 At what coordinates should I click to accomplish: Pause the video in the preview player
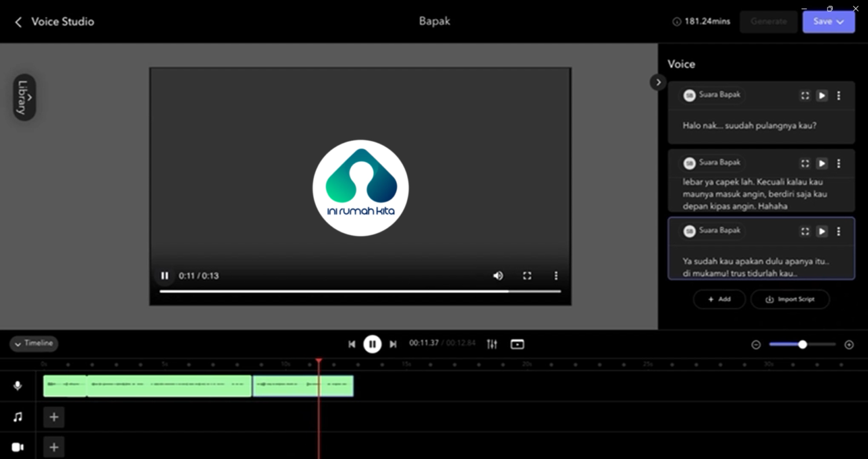(x=165, y=276)
